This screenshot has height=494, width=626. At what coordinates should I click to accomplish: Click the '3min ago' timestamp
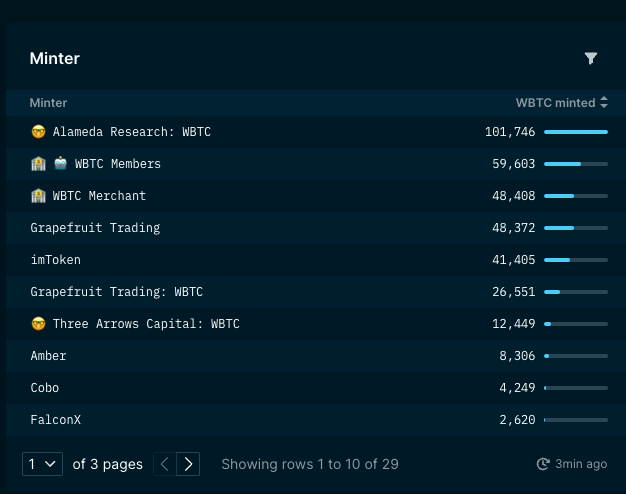581,464
